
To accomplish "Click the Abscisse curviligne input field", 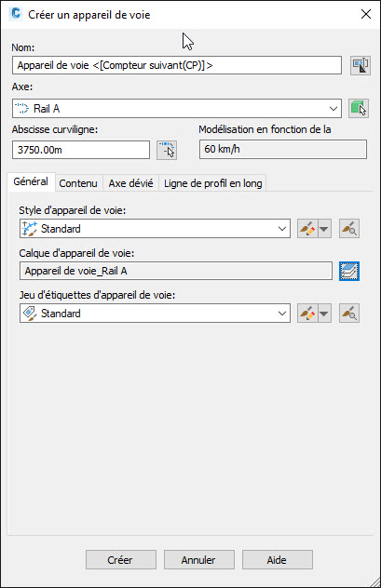I will pos(81,150).
